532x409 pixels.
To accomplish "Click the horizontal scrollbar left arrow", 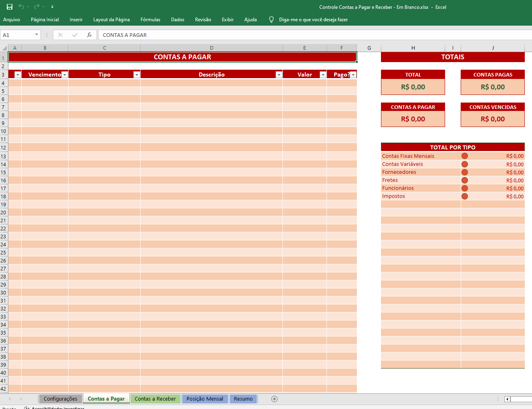I will pyautogui.click(x=507, y=399).
